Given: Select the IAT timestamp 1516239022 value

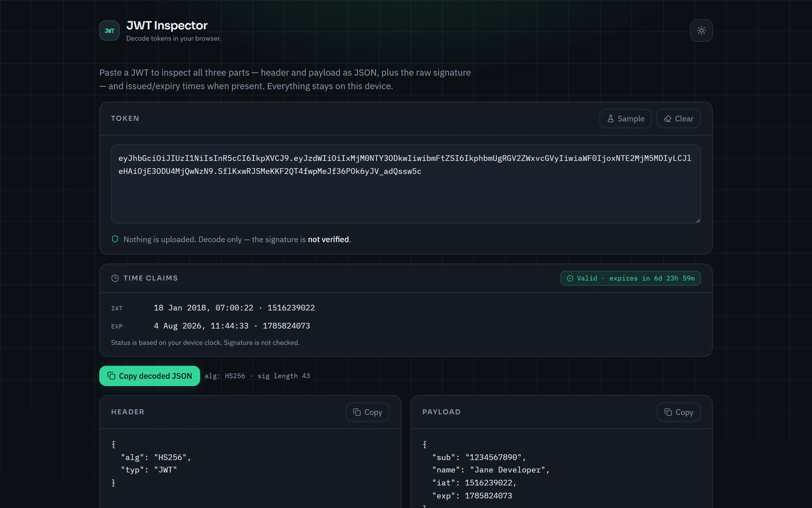Looking at the screenshot, I should coord(291,308).
